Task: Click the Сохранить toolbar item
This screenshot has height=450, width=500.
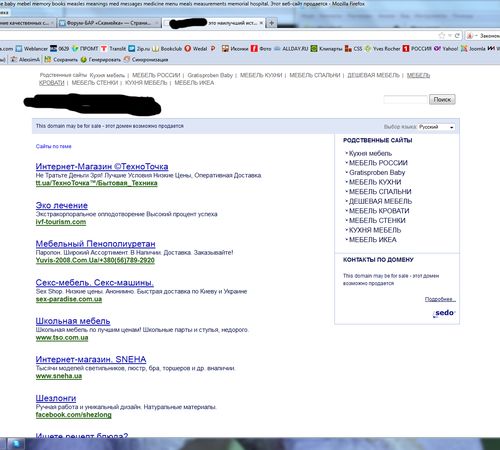Action: tap(61, 60)
